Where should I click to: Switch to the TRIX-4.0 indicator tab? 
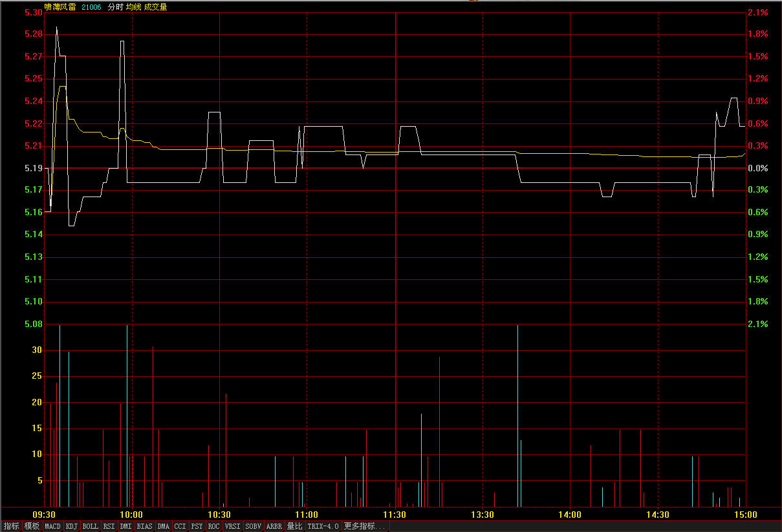[323, 526]
